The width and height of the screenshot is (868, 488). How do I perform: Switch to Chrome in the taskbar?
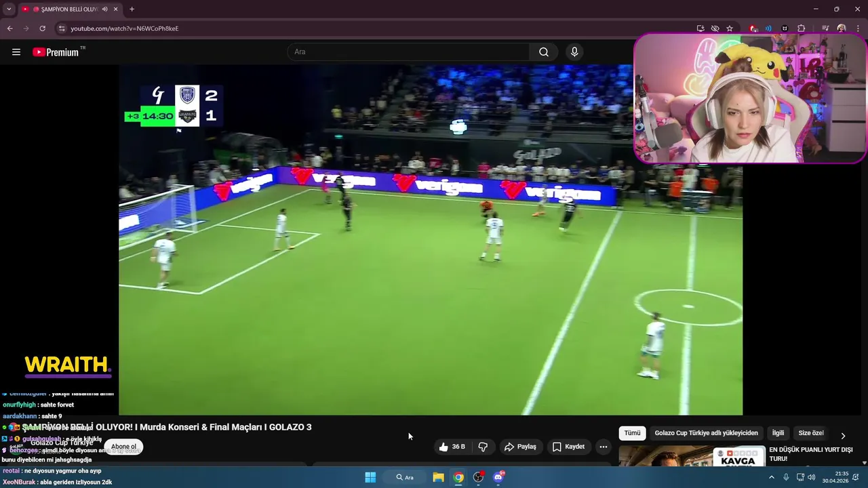(458, 477)
